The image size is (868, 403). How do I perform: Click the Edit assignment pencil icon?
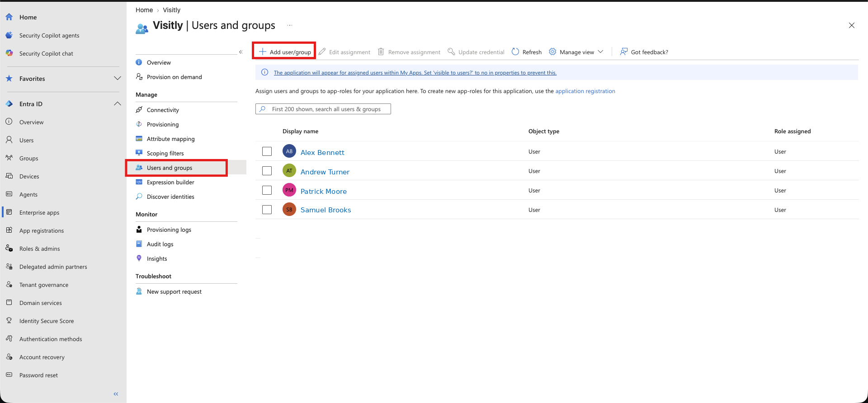(x=322, y=52)
